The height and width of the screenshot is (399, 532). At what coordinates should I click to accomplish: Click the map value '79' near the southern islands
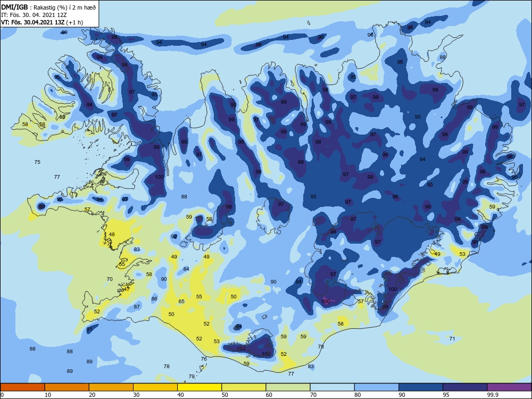tap(192, 376)
